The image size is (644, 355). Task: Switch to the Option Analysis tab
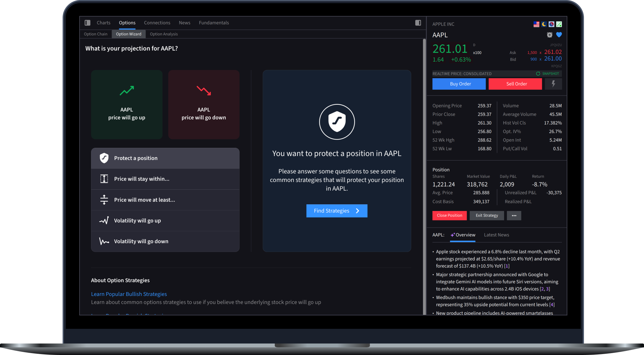coord(164,34)
